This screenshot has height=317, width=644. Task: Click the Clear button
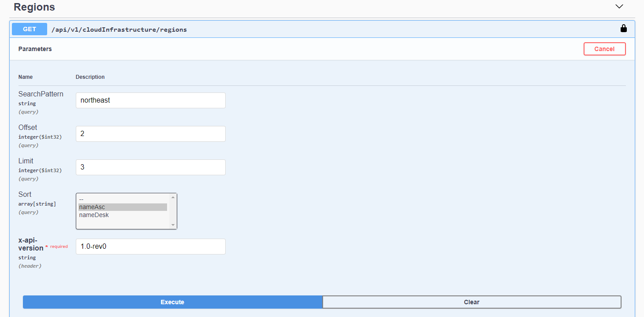pos(472,302)
